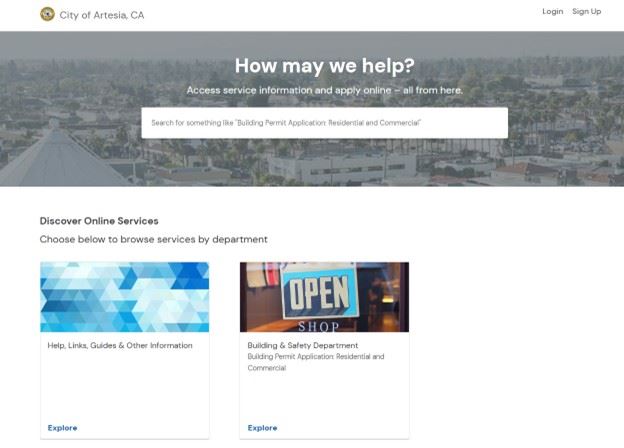This screenshot has width=624, height=448.
Task: Select Help, Links, Guides & Other Information title
Action: click(120, 345)
